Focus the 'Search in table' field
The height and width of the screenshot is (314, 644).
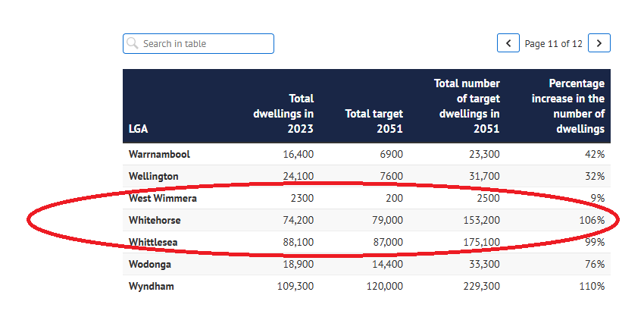[205, 44]
